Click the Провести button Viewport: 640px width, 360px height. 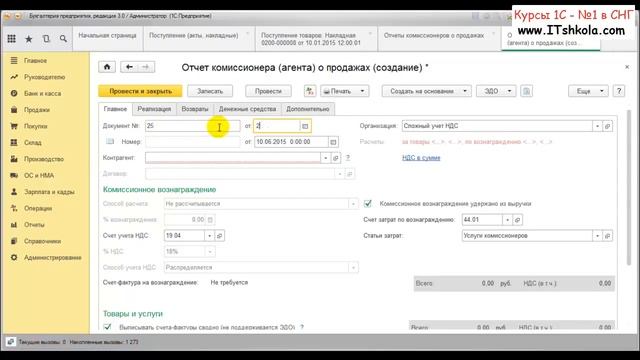(x=268, y=91)
